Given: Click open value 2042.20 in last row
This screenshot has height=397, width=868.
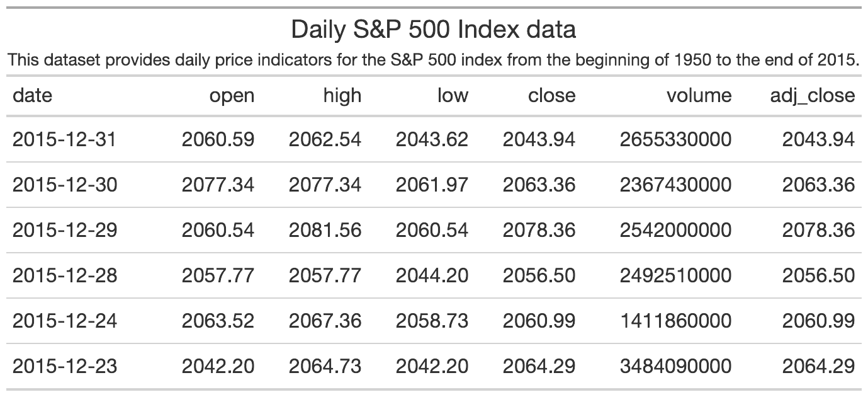Looking at the screenshot, I should [x=218, y=366].
